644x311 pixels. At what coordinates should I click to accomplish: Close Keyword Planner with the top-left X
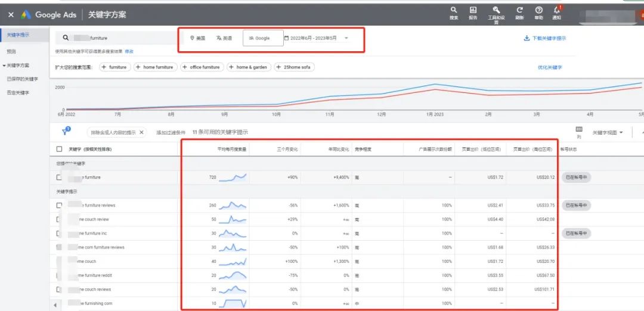pos(11,14)
